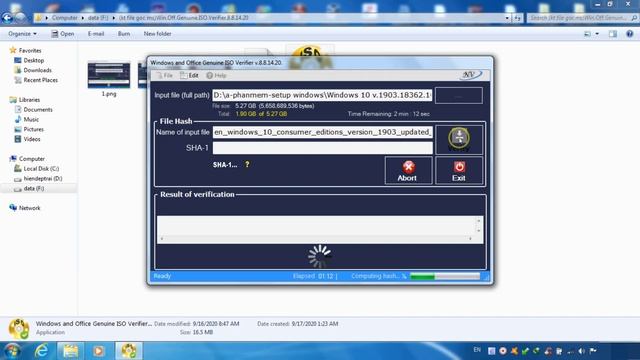Open Windows Media Player from the taskbar
This screenshot has height=360, width=640.
[x=99, y=351]
